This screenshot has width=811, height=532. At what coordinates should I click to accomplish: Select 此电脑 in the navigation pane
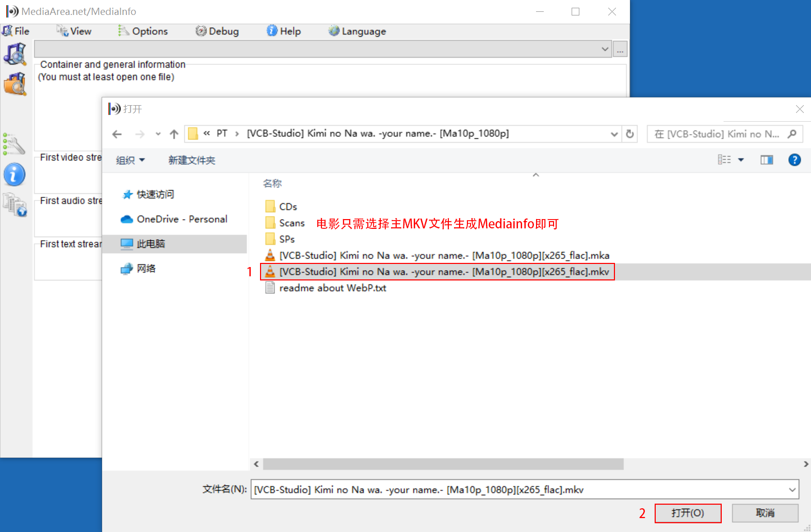(151, 244)
